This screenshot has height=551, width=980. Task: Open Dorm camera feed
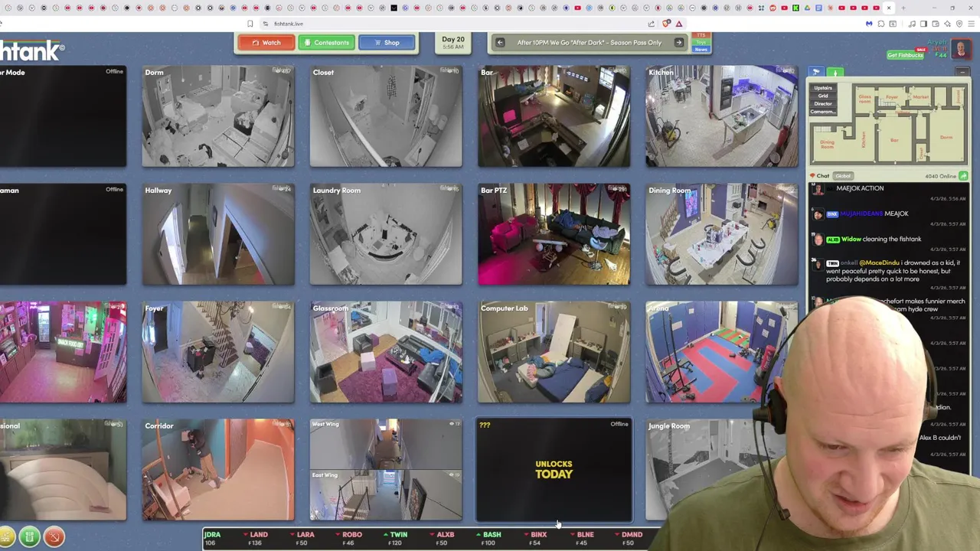[x=218, y=116]
